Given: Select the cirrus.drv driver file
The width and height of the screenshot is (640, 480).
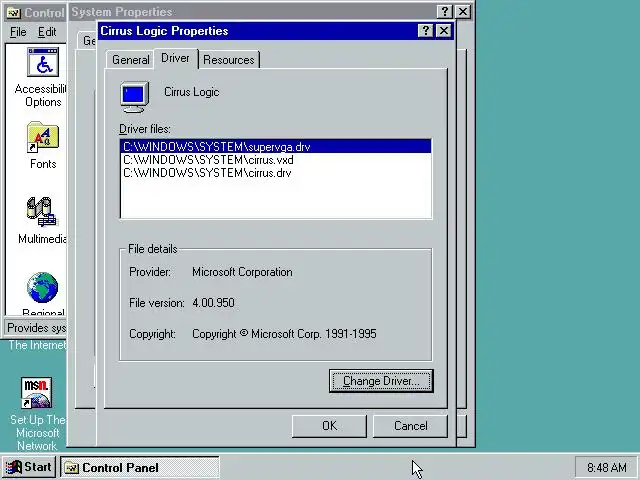Looking at the screenshot, I should pyautogui.click(x=276, y=173).
